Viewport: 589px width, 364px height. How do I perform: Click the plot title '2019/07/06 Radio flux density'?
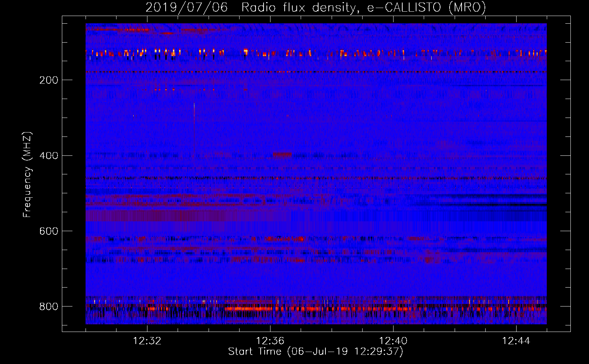315,7
